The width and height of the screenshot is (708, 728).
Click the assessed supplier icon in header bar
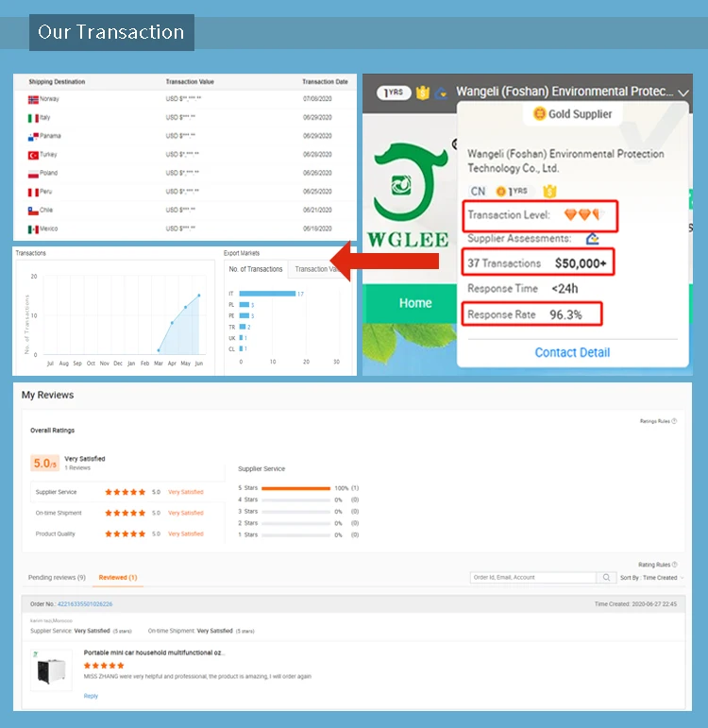click(441, 93)
